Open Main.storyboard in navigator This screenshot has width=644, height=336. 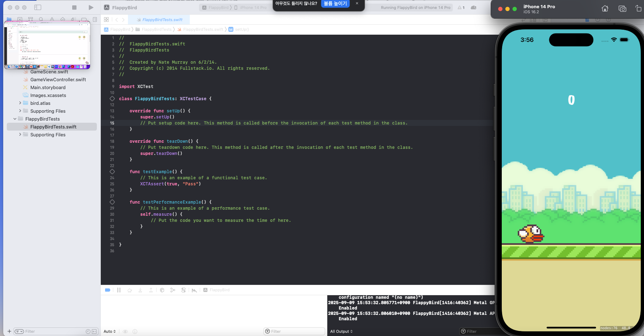[x=48, y=87]
